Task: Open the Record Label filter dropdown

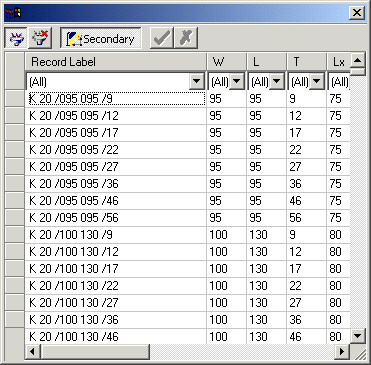Action: click(197, 81)
